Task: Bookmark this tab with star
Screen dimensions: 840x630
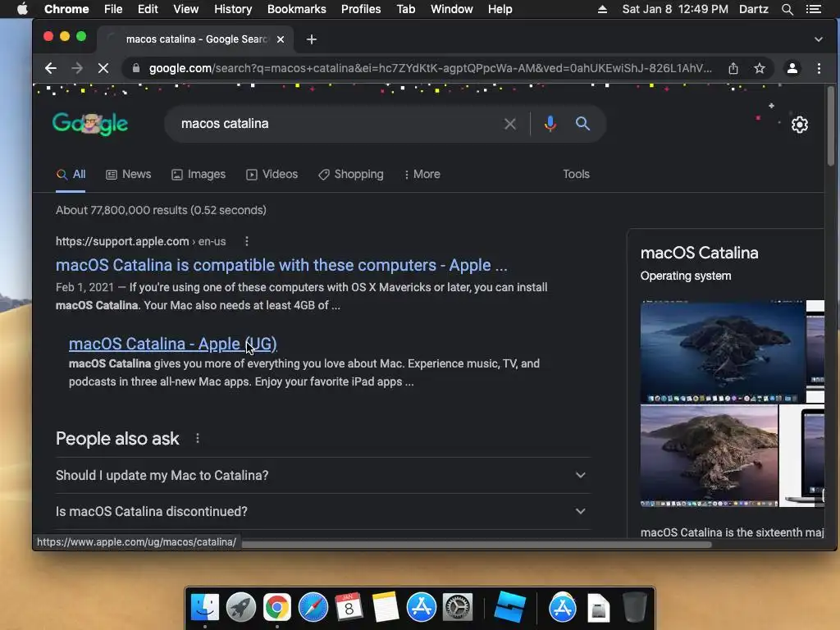Action: 759,68
